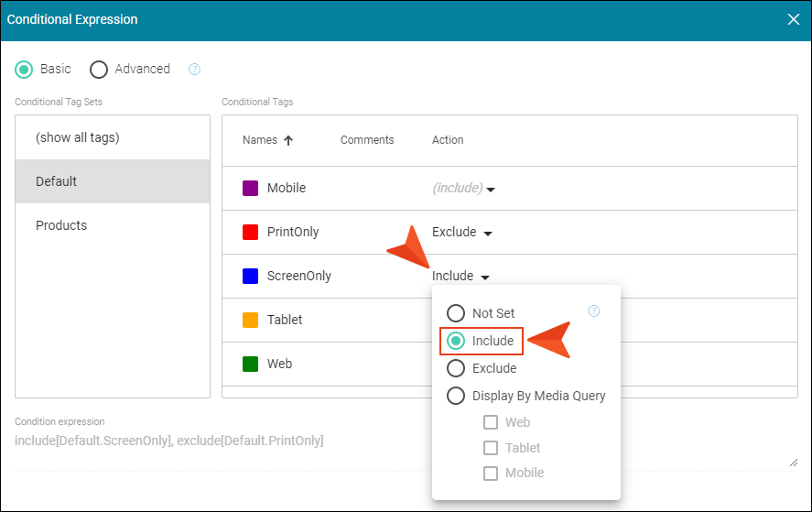This screenshot has height=512, width=812.
Task: Check the Tablet media query checkbox
Action: pyautogui.click(x=491, y=448)
